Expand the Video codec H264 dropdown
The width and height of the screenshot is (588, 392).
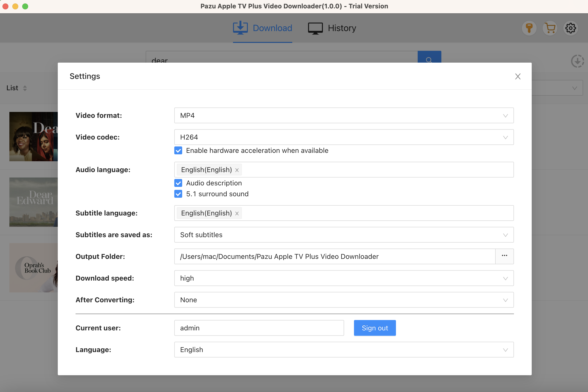pyautogui.click(x=344, y=137)
